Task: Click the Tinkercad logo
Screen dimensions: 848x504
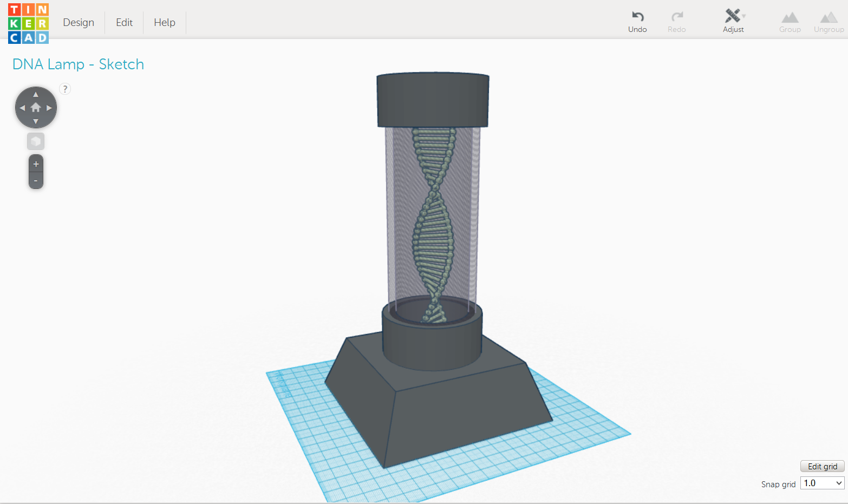Action: click(x=28, y=23)
